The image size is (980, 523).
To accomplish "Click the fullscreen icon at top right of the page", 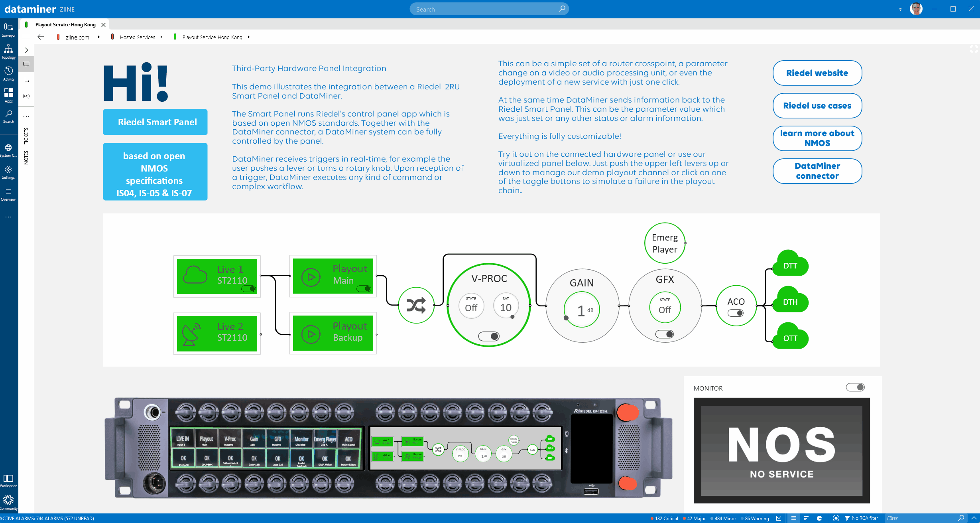I will click(974, 49).
